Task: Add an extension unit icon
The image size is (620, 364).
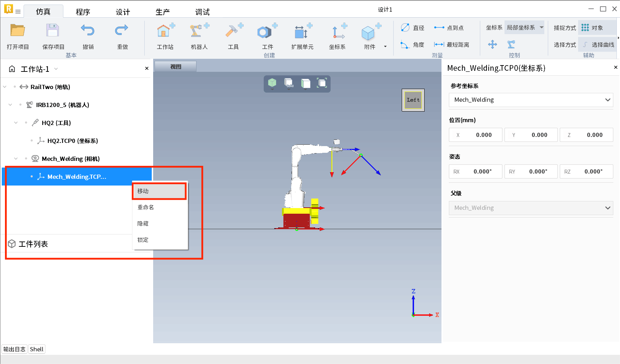Action: (x=302, y=32)
